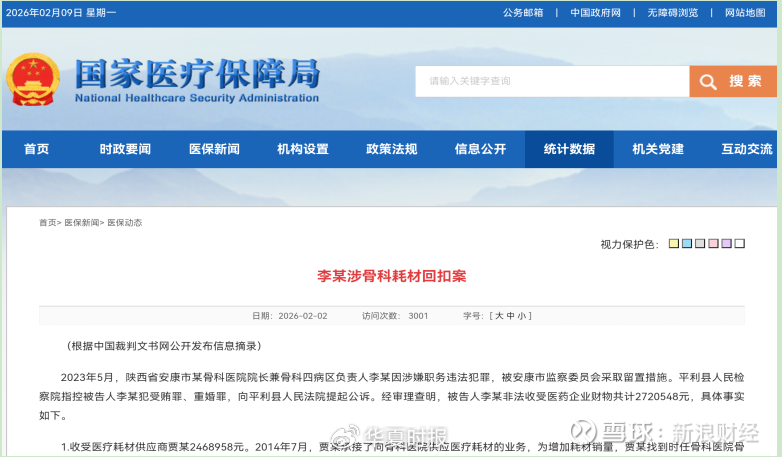782x457 pixels.
Task: Click the 搜索 search button
Action: coord(733,81)
